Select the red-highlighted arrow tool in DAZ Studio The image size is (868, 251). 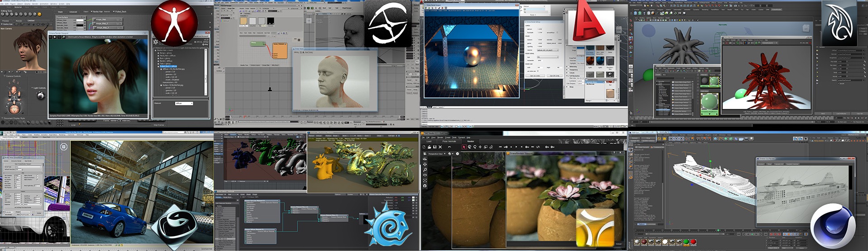464,147
